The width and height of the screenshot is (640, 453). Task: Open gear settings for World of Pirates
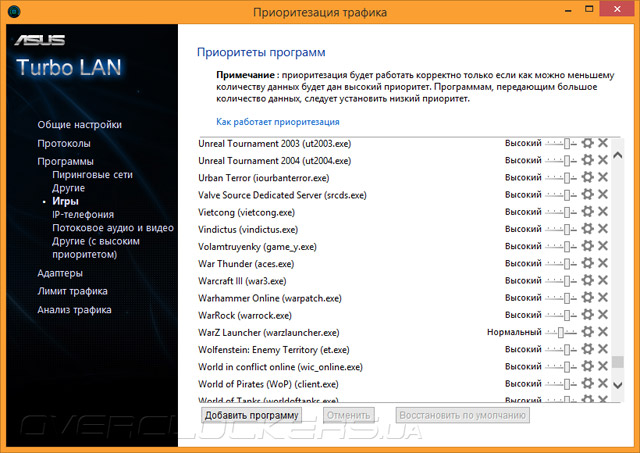(587, 383)
